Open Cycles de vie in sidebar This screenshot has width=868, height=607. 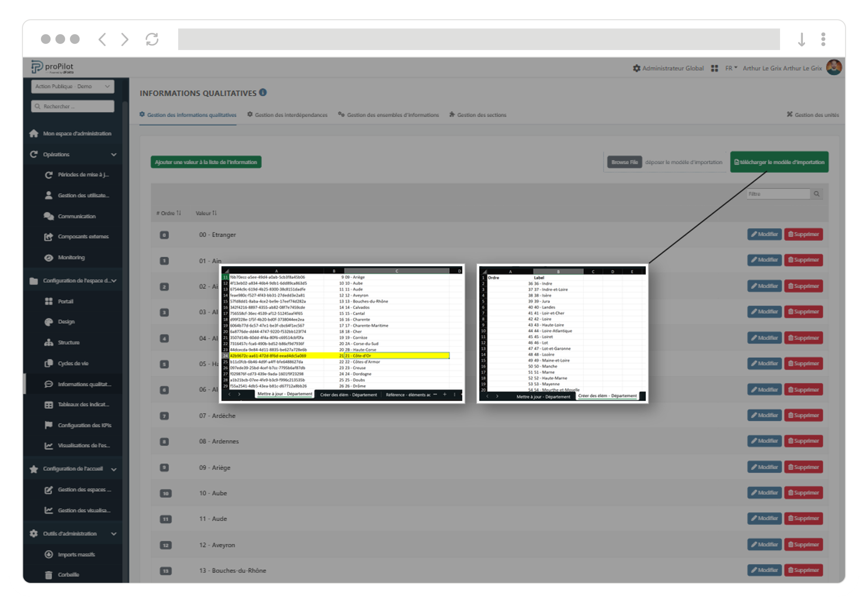[67, 363]
